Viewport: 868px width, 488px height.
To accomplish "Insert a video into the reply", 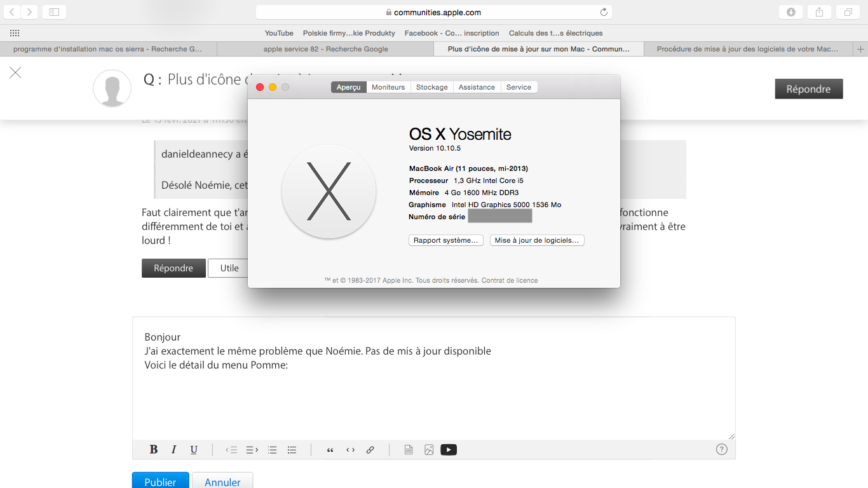I will (449, 450).
